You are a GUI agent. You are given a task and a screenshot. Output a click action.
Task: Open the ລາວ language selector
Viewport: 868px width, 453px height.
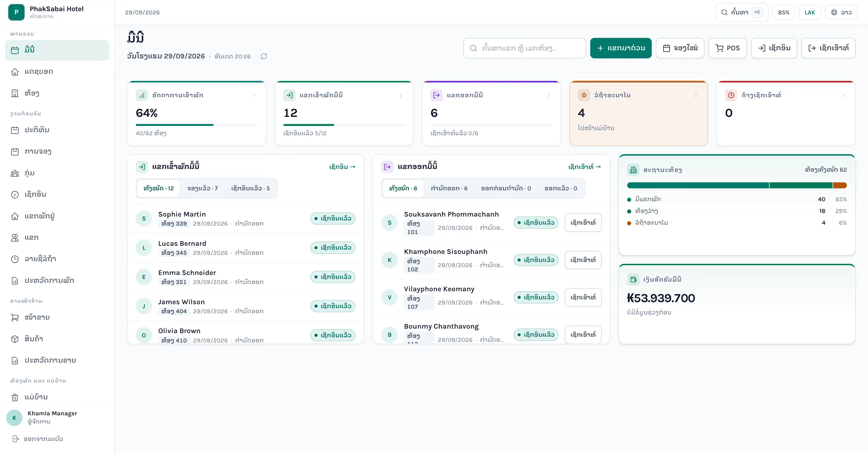(x=841, y=12)
